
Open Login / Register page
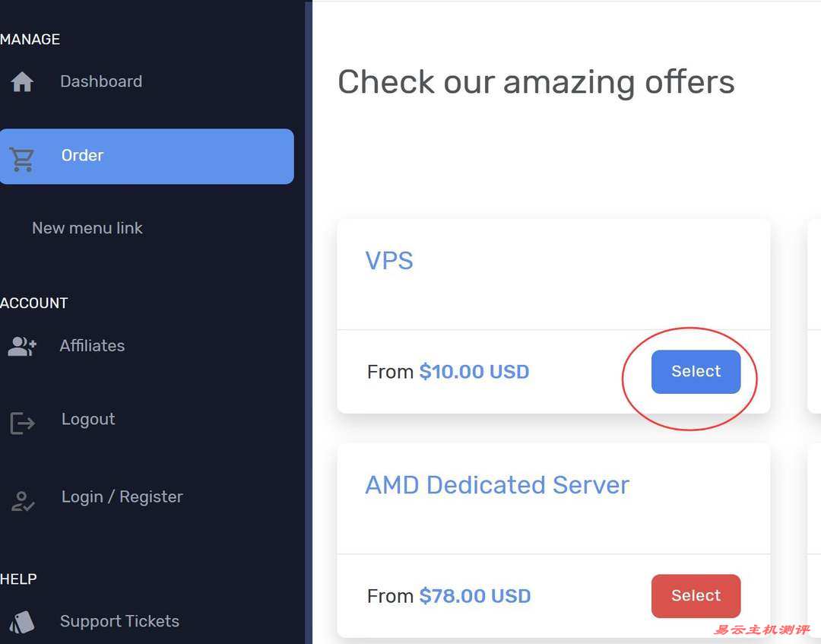122,497
